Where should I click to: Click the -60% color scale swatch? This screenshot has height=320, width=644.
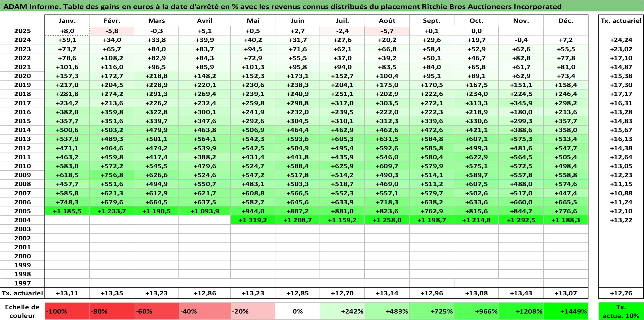click(x=157, y=311)
